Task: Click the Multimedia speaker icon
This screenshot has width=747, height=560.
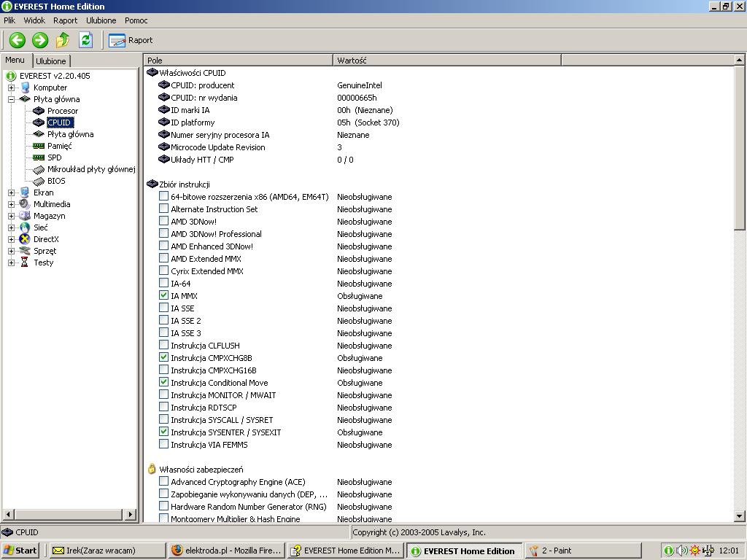Action: 25,204
